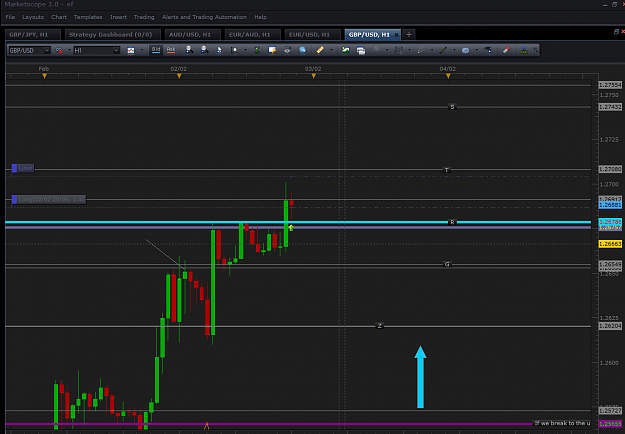
Task: Click the zoom out magnifier icon
Action: click(x=204, y=50)
